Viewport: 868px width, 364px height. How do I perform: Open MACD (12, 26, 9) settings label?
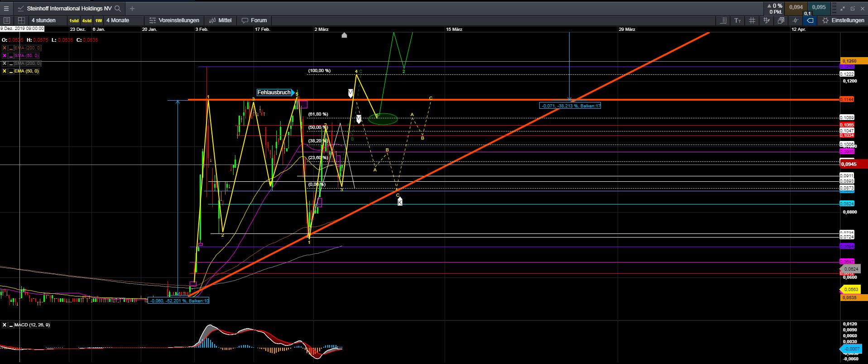click(32, 325)
